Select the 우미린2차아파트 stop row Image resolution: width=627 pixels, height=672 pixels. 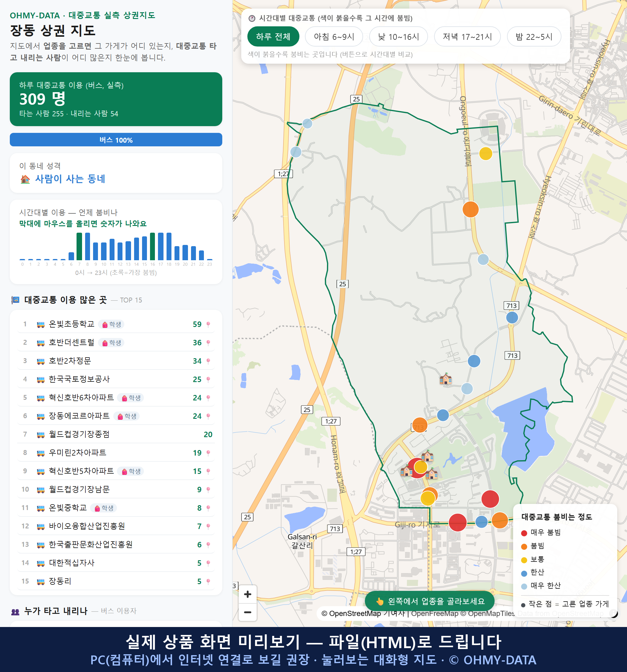(116, 452)
